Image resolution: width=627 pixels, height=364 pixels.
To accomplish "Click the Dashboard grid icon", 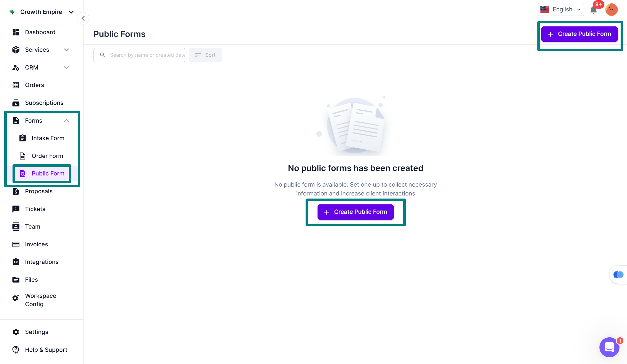I will [16, 32].
